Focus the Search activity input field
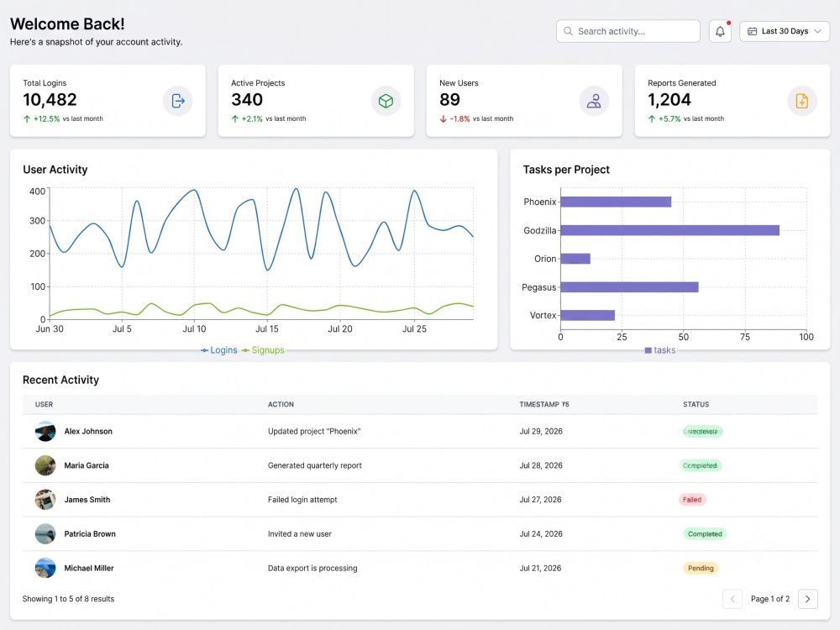The width and height of the screenshot is (840, 630). pyautogui.click(x=627, y=31)
